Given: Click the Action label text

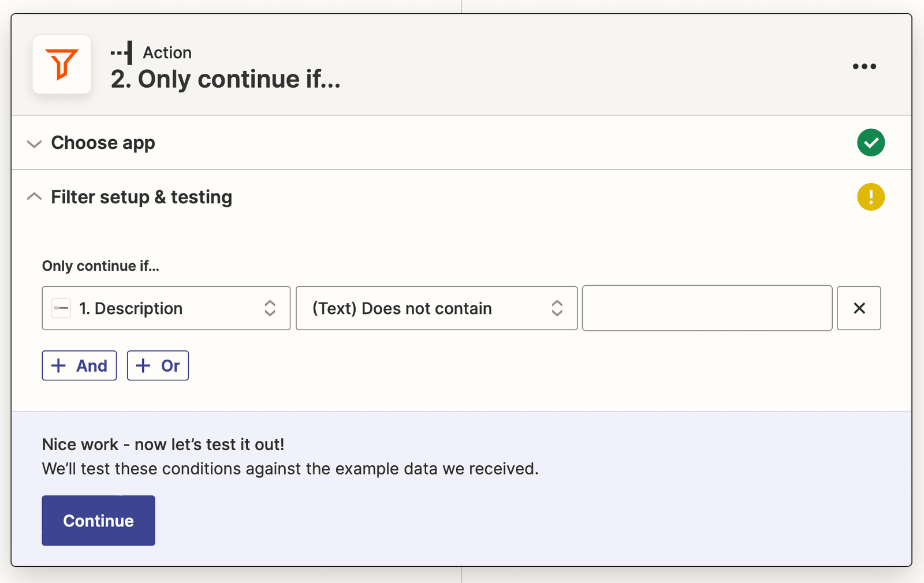Looking at the screenshot, I should (x=167, y=53).
